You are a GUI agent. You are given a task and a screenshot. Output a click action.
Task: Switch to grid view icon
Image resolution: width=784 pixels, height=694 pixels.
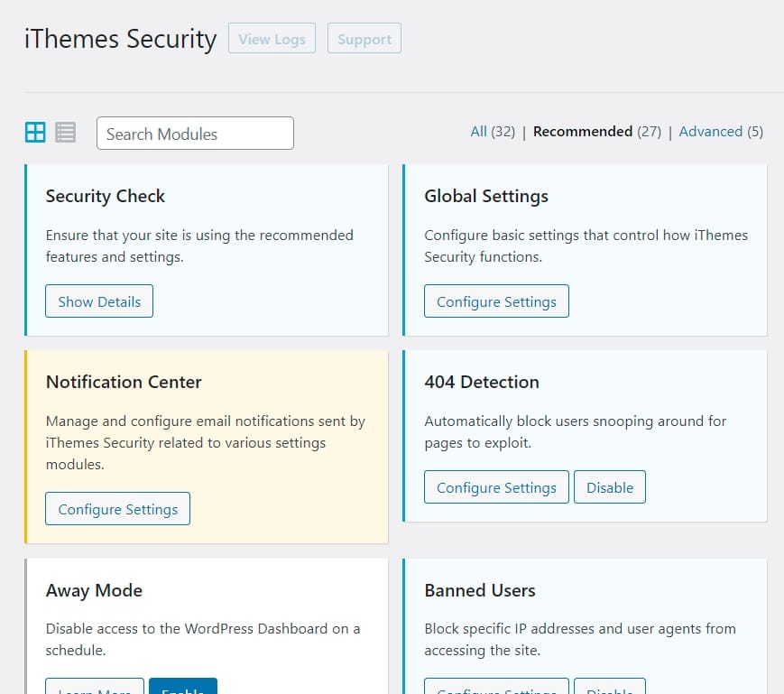click(x=35, y=133)
